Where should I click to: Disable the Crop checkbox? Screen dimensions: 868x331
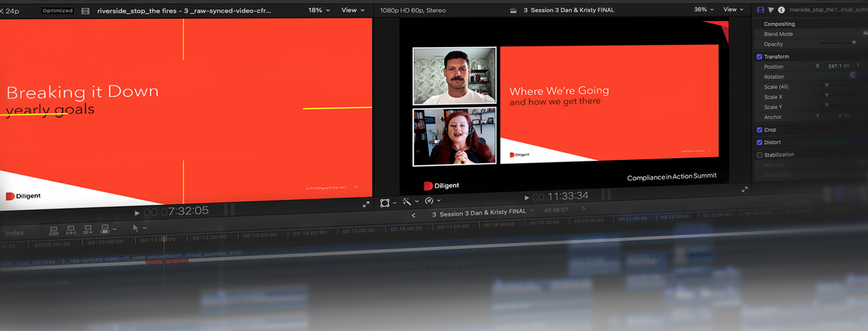coord(759,130)
